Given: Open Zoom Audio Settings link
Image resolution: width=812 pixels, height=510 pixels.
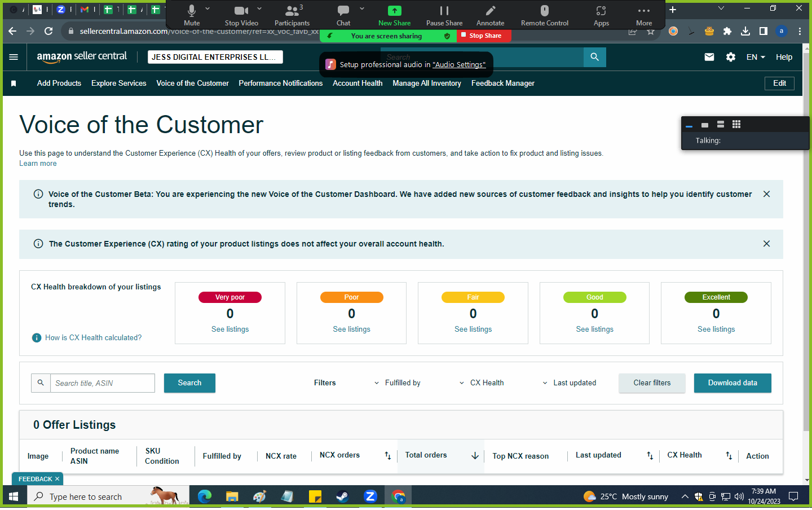Looking at the screenshot, I should [459, 65].
